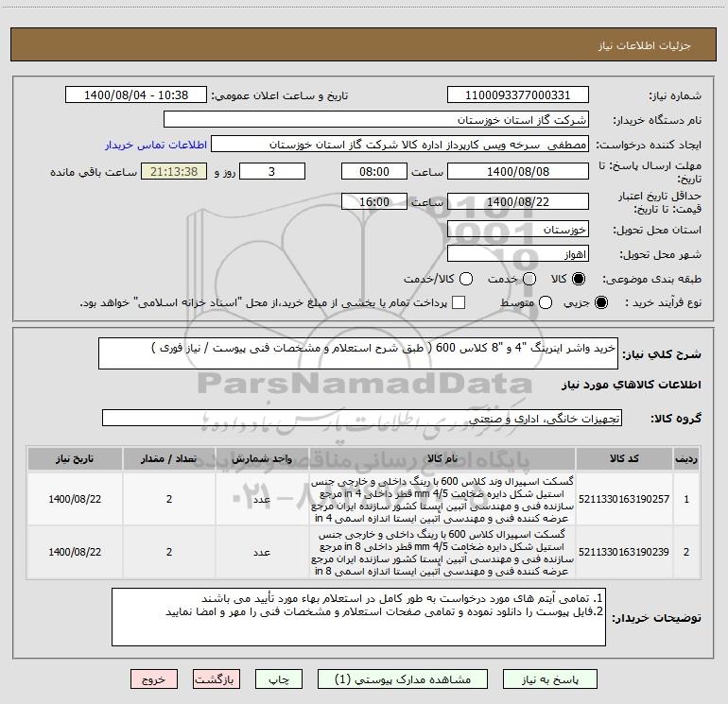Click the خروج exit button
Screen dimensions: 728x704
154,679
